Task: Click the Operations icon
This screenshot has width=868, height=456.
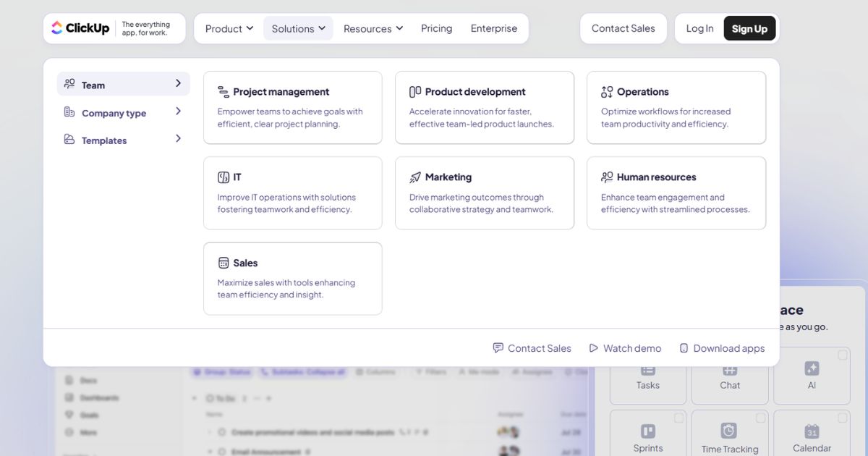Action: tap(607, 92)
